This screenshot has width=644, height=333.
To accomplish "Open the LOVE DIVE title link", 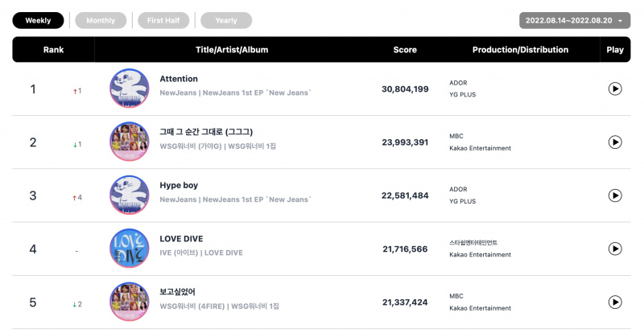I will (x=181, y=239).
